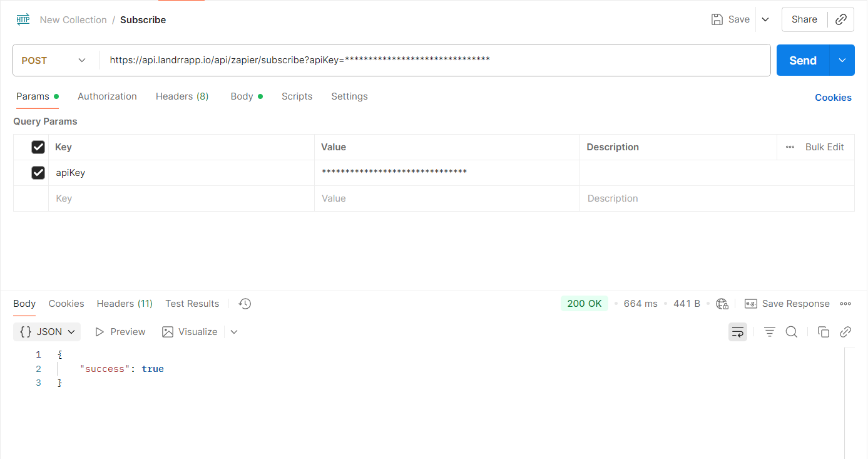Image resolution: width=868 pixels, height=459 pixels.
Task: Click the filter response icon
Action: point(770,332)
